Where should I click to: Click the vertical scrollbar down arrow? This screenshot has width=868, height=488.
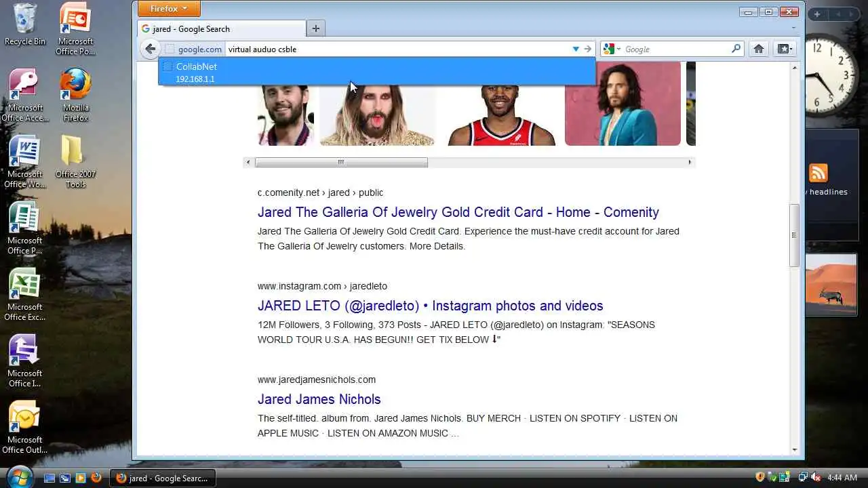pyautogui.click(x=794, y=449)
